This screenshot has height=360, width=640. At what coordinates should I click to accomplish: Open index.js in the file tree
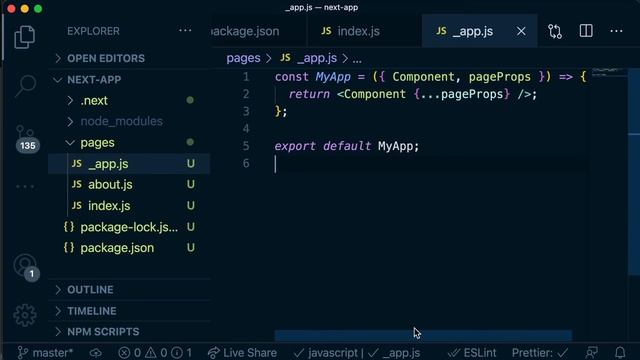click(129, 206)
